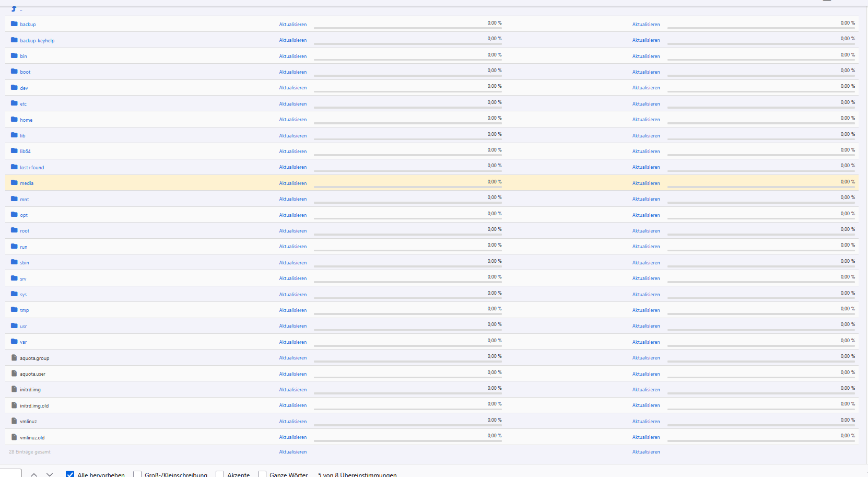Click the parent directory up-arrow icon

pyautogui.click(x=14, y=9)
